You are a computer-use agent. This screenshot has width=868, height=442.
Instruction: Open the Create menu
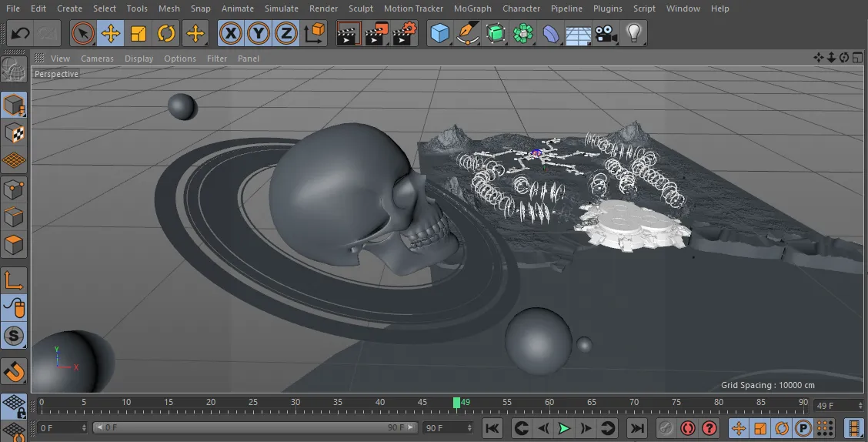(x=69, y=8)
